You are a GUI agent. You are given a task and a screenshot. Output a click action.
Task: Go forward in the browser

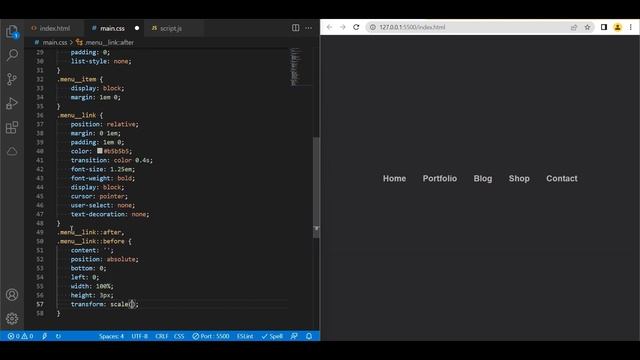click(342, 27)
